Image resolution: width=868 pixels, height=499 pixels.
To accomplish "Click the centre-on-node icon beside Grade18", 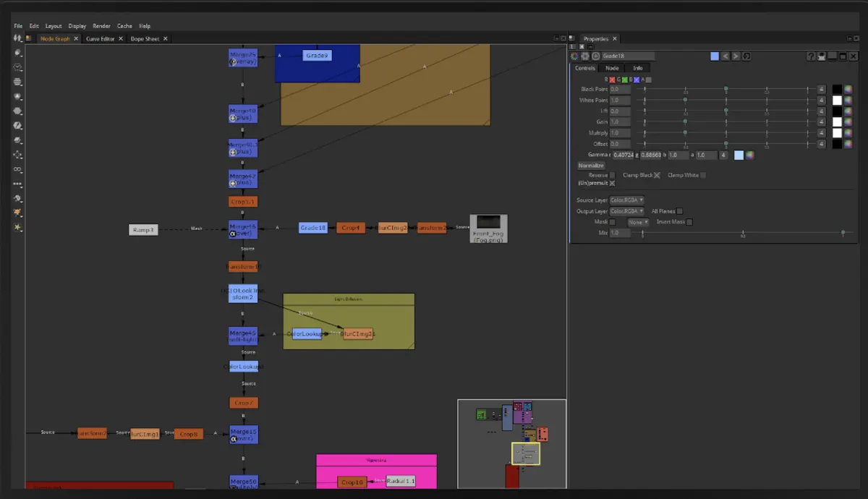I will [595, 56].
